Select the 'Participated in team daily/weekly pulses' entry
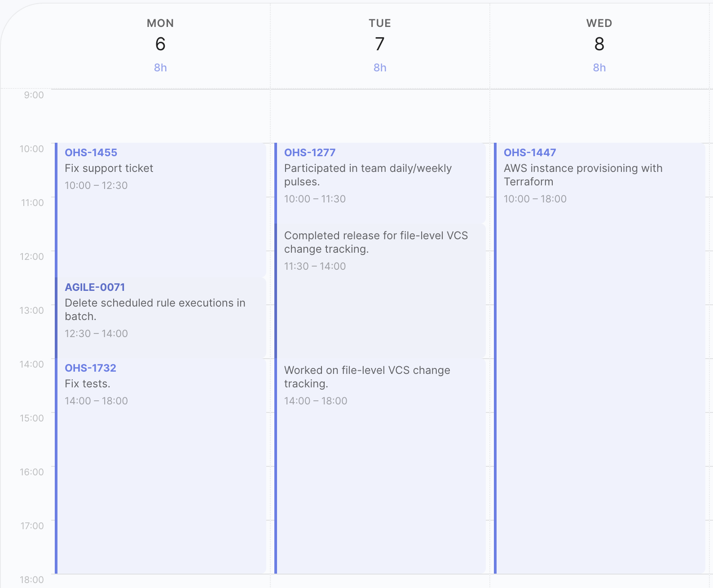This screenshot has height=588, width=713. [x=368, y=184]
